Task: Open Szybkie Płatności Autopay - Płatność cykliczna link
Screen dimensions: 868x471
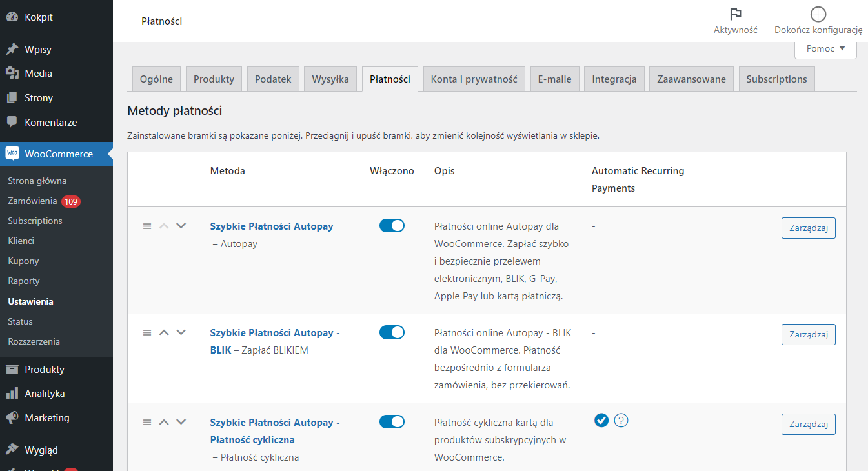Action: point(275,431)
